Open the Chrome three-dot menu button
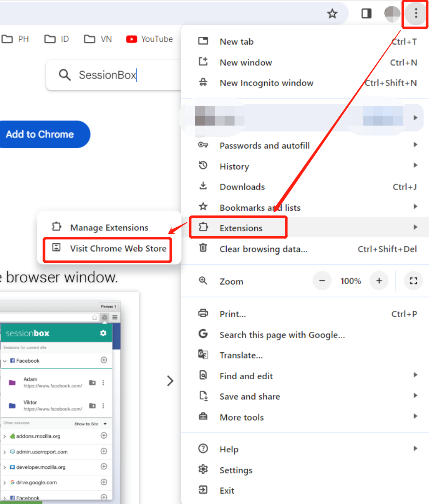 tap(416, 14)
